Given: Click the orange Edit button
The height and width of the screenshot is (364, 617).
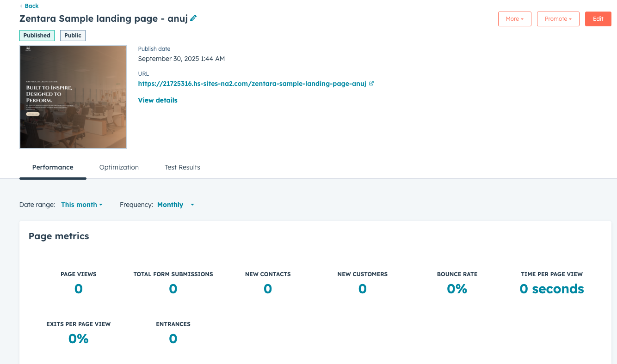Looking at the screenshot, I should point(598,19).
